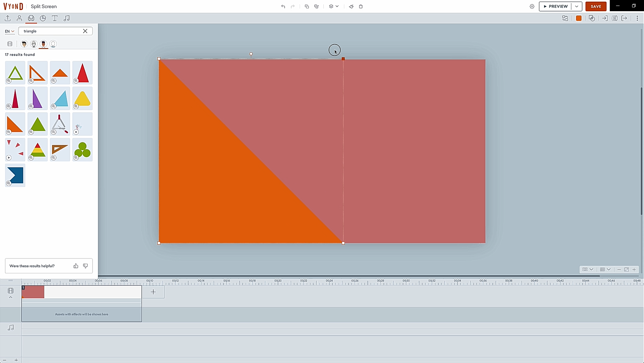Expand the grid overlay options chevron
The height and width of the screenshot is (363, 644).
pyautogui.click(x=609, y=269)
